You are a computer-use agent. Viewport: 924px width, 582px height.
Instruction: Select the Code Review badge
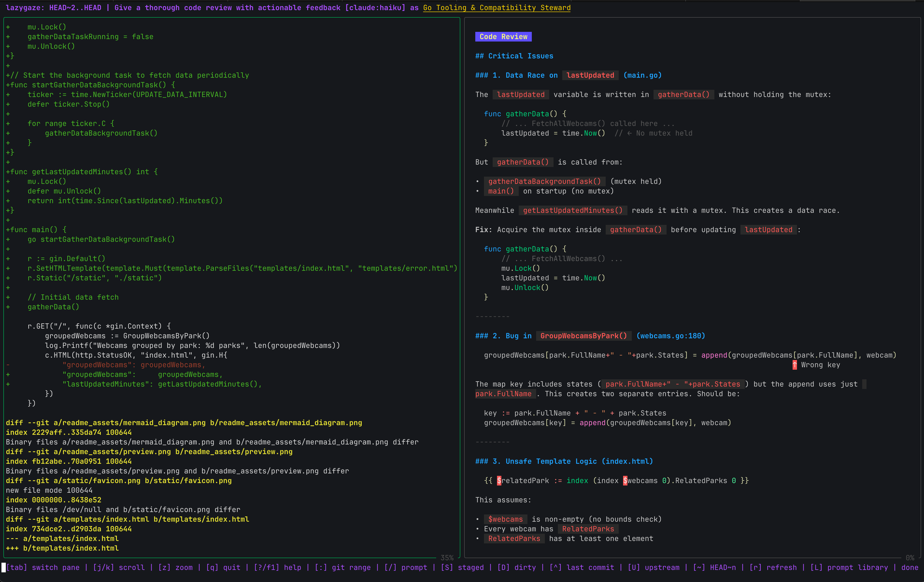503,36
